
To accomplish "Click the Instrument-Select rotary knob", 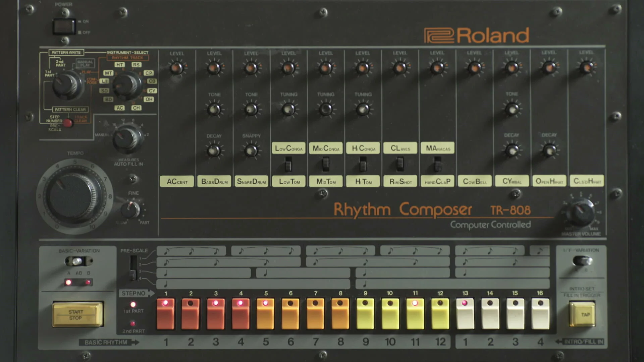I will point(127,85).
